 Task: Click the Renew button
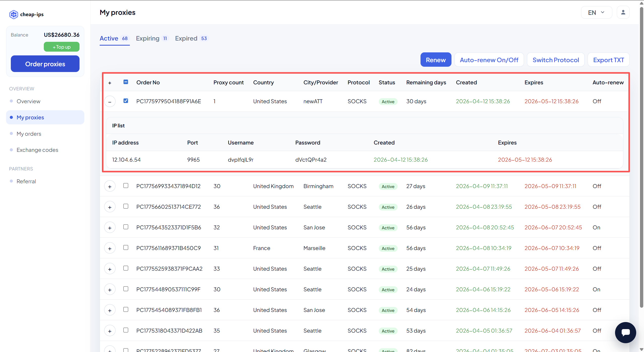[x=436, y=60]
